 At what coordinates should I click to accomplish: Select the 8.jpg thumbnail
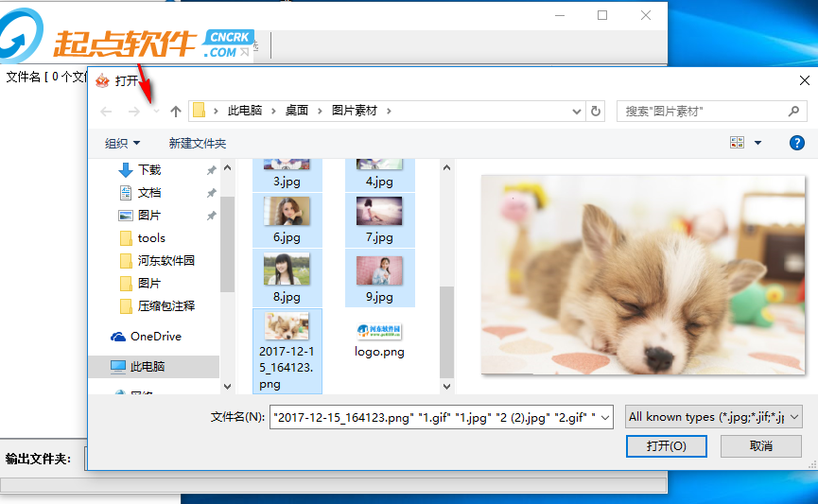coord(287,269)
